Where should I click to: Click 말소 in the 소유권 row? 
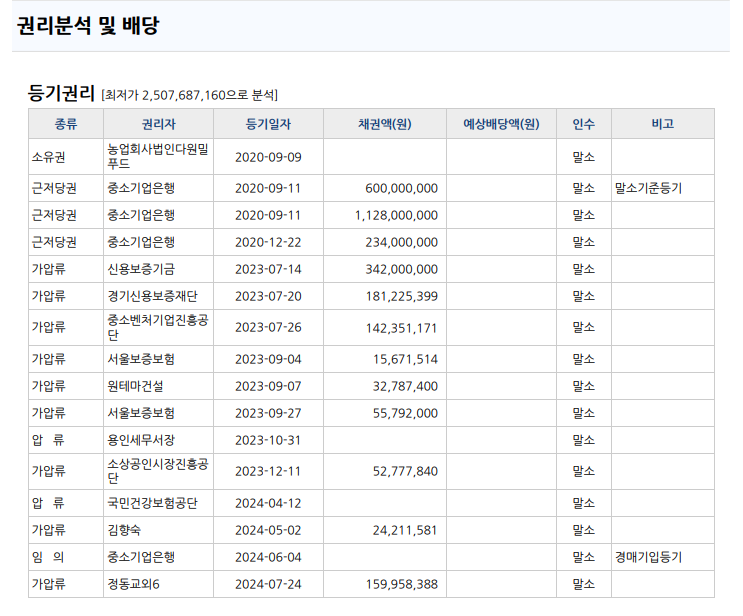(x=584, y=157)
